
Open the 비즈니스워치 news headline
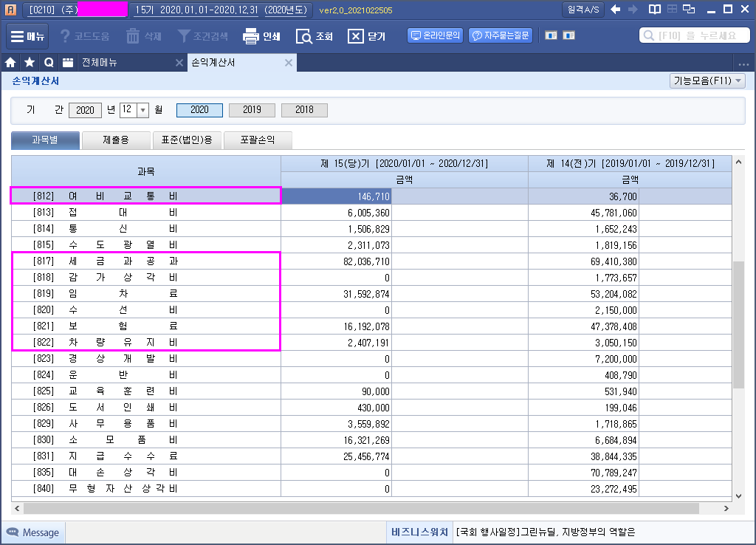(x=546, y=532)
